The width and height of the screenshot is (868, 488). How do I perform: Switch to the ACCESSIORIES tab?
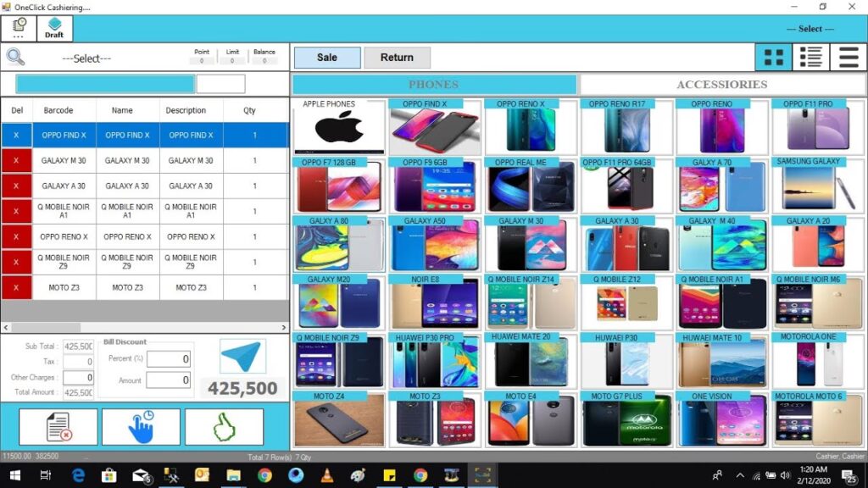pos(721,85)
